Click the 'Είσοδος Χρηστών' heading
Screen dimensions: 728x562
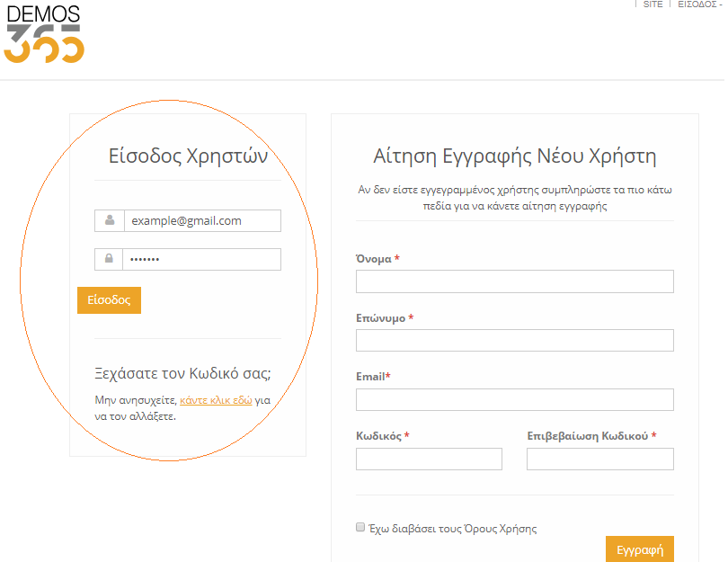[x=189, y=155]
